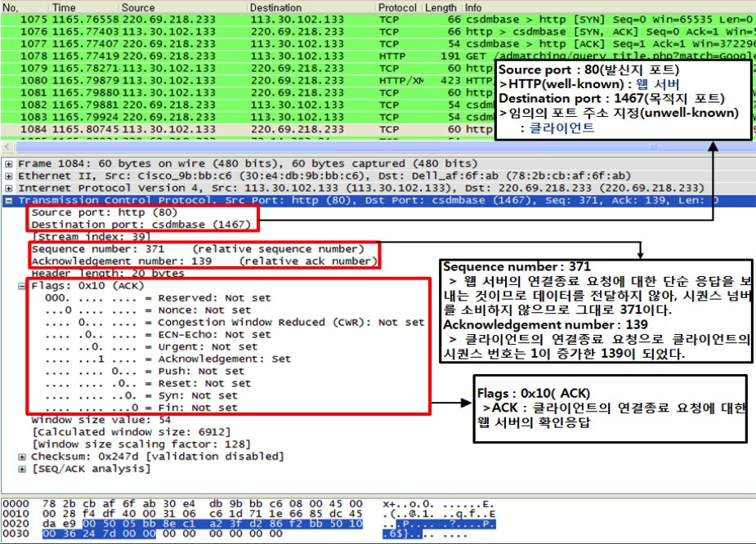Select [Window size scaling factor: 128] line

(141, 444)
